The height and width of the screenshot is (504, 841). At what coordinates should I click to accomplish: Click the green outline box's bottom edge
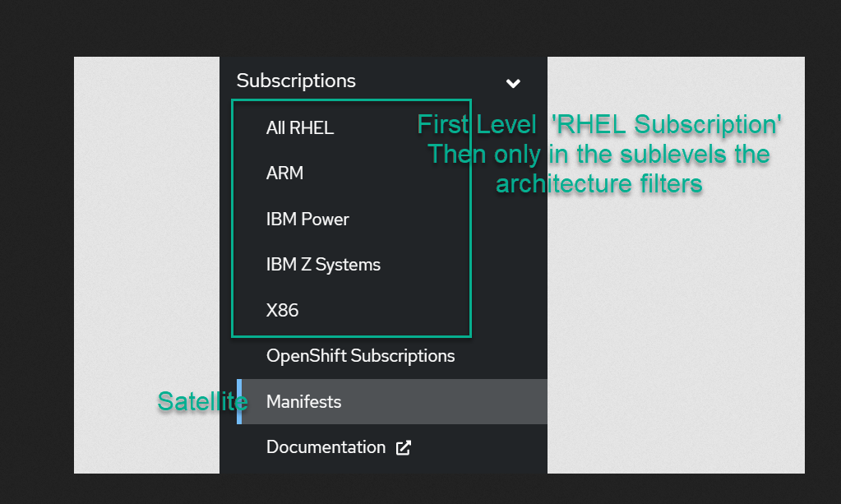(351, 336)
